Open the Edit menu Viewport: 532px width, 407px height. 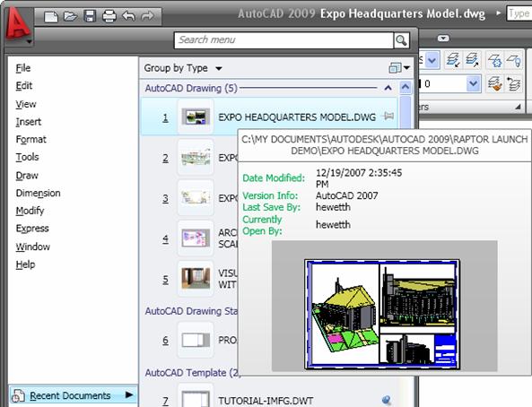(x=23, y=86)
